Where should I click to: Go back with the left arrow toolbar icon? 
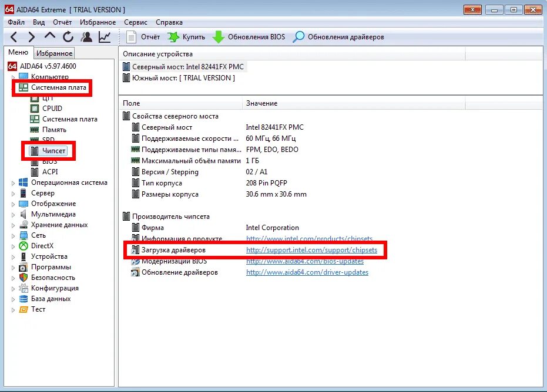pyautogui.click(x=14, y=37)
